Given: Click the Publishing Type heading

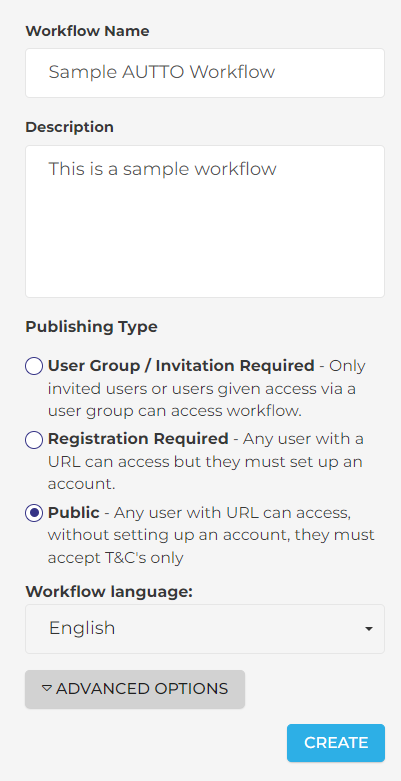Looking at the screenshot, I should click(x=91, y=327).
